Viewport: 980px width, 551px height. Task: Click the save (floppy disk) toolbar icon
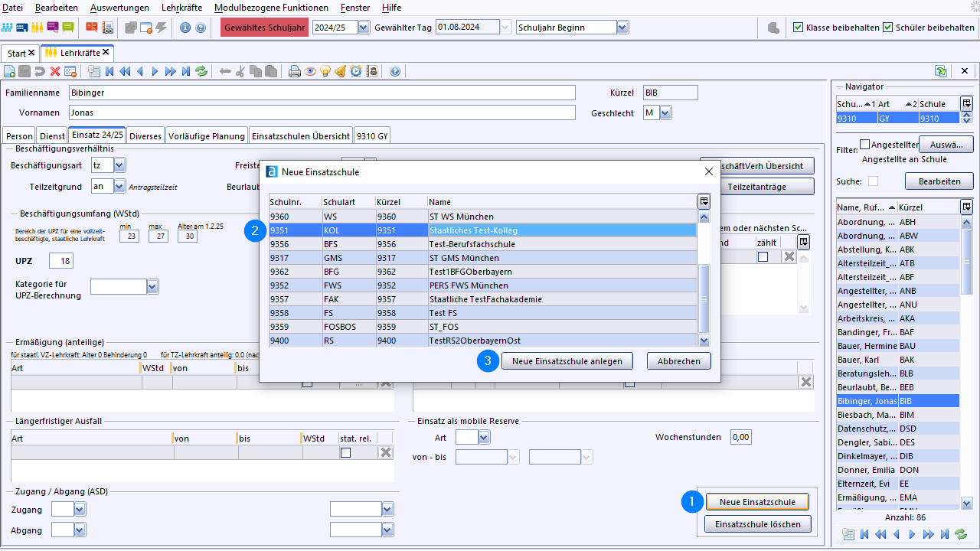click(24, 71)
